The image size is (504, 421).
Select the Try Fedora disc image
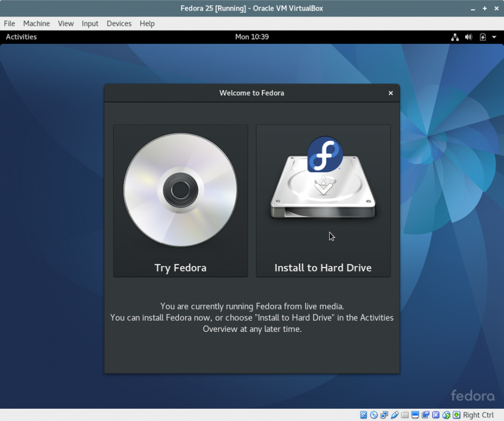[180, 189]
